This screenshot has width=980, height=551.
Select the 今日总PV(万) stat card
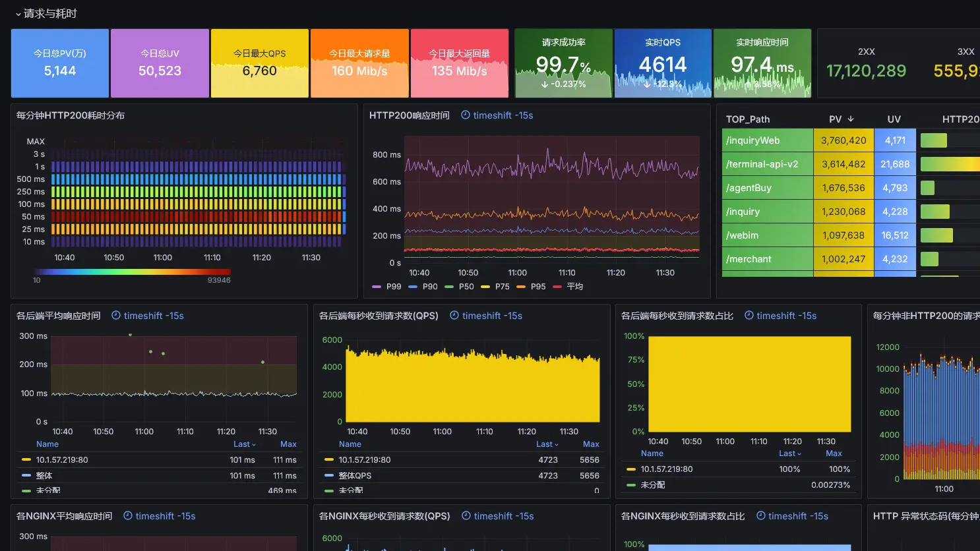tap(60, 63)
